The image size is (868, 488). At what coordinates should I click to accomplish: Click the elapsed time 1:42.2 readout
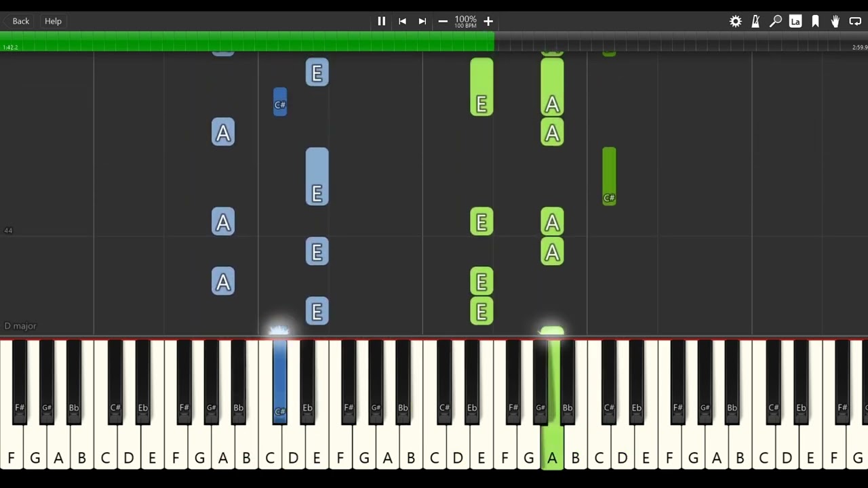click(10, 47)
